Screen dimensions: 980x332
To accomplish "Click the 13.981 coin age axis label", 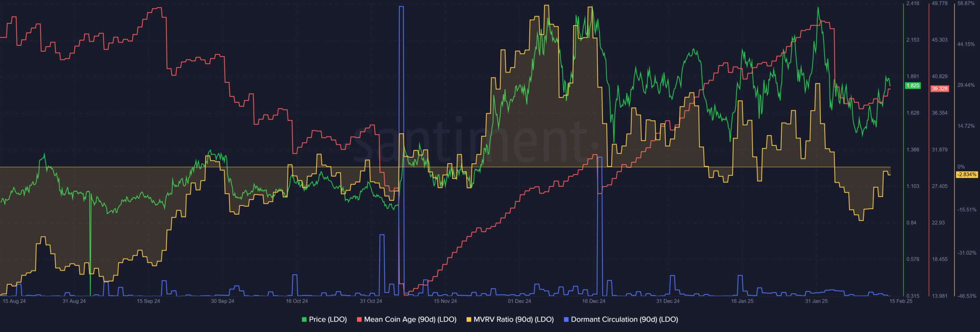I will (939, 296).
